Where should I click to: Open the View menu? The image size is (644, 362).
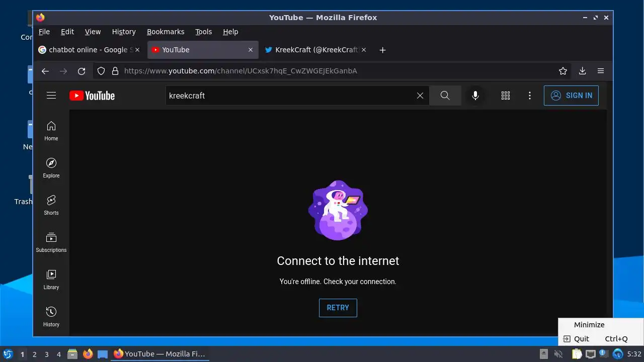(x=93, y=32)
